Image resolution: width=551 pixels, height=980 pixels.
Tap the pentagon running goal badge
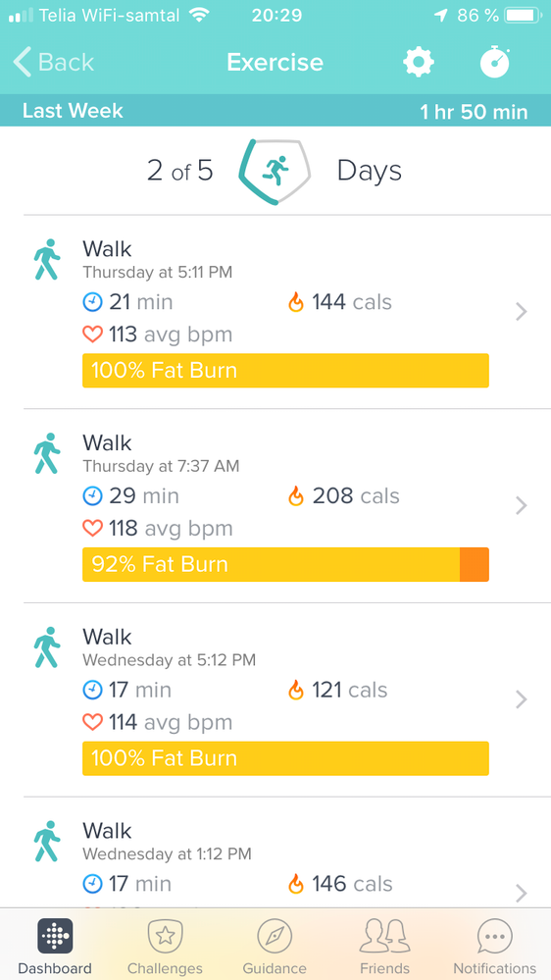coord(275,172)
